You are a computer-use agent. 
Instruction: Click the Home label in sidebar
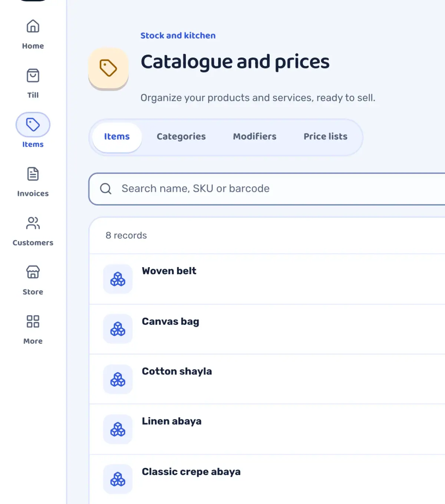coord(33,46)
